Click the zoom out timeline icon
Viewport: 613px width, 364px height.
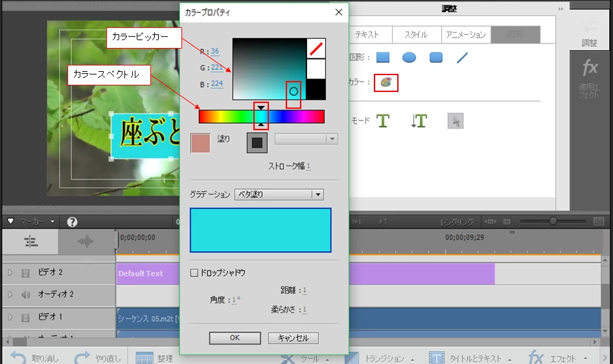507,222
